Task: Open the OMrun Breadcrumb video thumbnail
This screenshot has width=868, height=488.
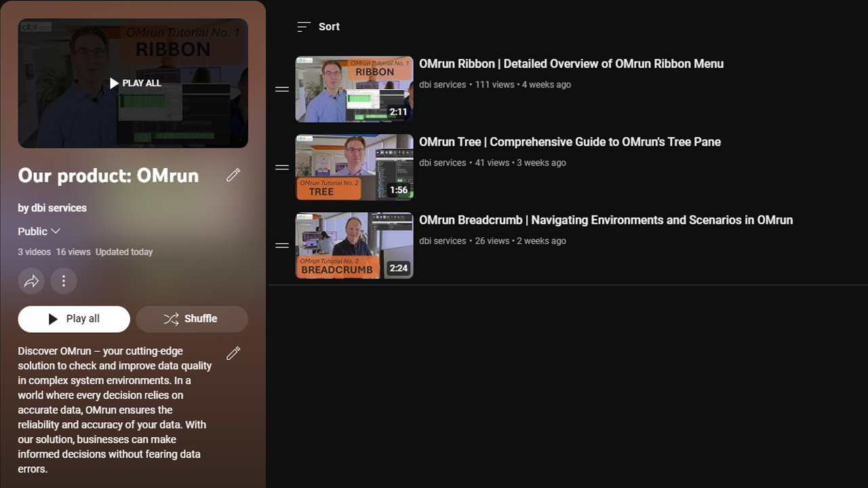Action: 355,245
